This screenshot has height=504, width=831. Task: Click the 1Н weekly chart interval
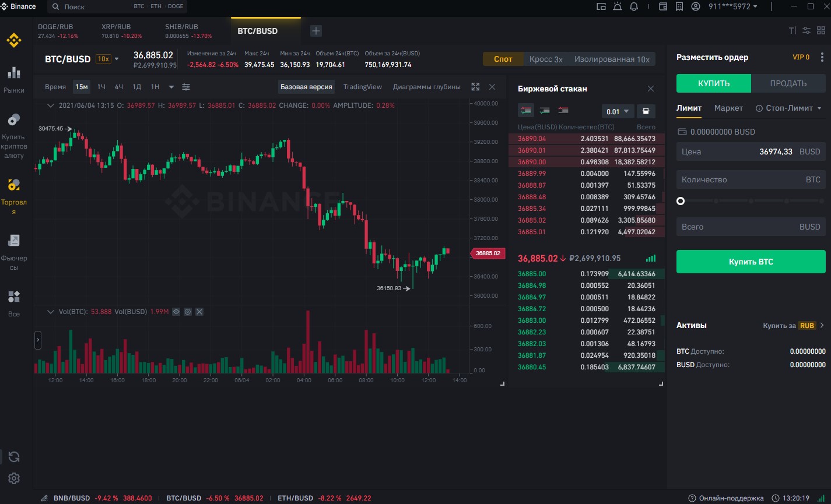point(155,87)
